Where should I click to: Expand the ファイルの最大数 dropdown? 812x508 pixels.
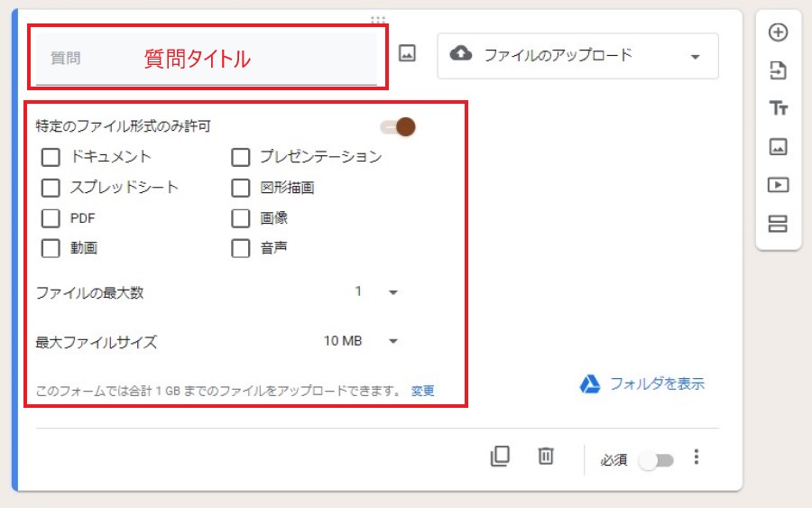tap(377, 292)
